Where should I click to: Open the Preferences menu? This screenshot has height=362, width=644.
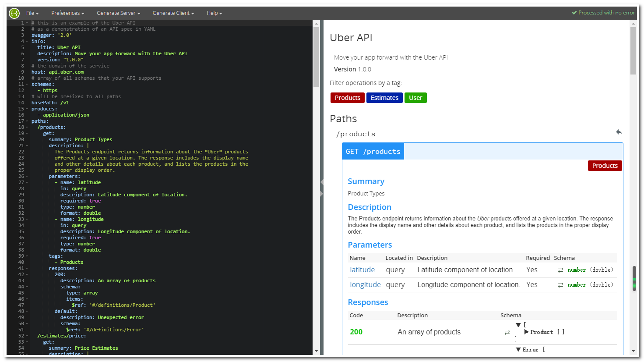click(x=68, y=13)
